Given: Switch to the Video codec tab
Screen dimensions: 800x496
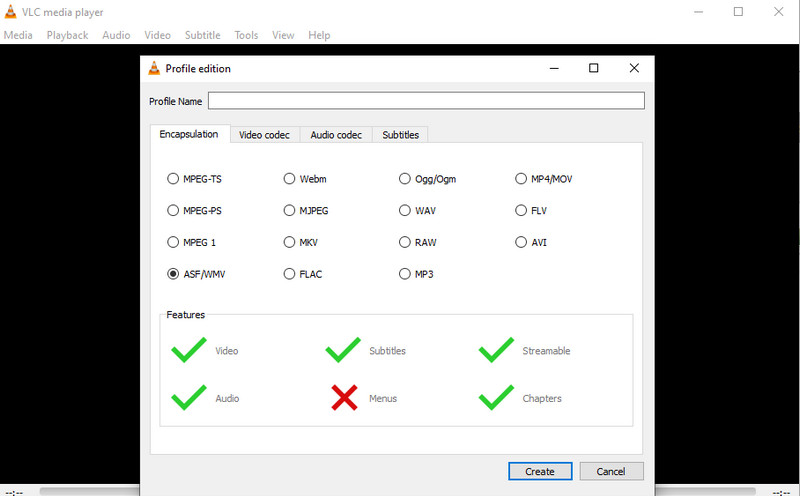Looking at the screenshot, I should (265, 135).
